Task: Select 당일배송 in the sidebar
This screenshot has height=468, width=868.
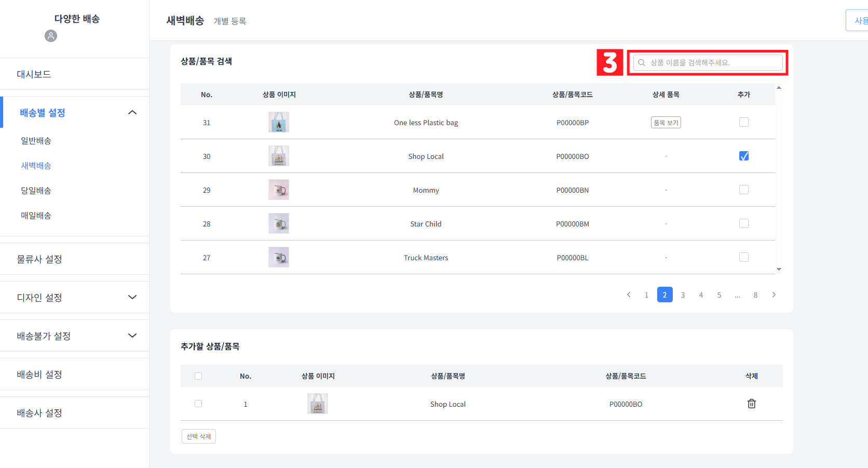Action: pyautogui.click(x=36, y=190)
